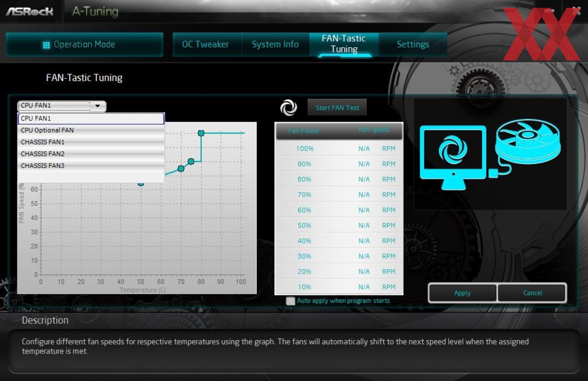Click Cancel to discard changes
Viewport: 588px width, 381px height.
[x=532, y=293]
